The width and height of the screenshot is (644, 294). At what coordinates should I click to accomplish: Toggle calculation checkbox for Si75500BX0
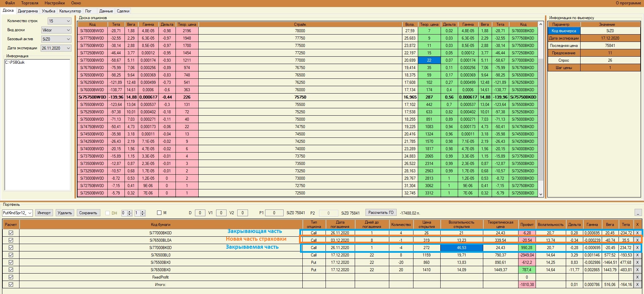coord(11,262)
